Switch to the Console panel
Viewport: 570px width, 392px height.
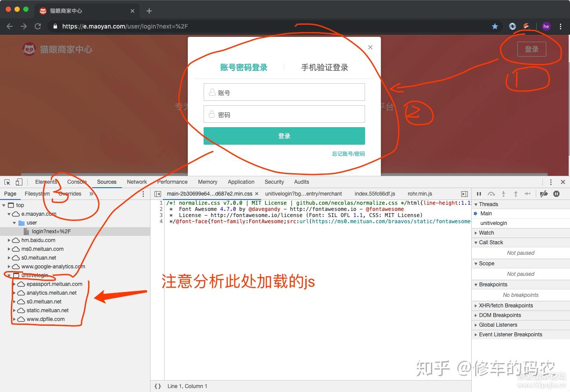(x=77, y=182)
